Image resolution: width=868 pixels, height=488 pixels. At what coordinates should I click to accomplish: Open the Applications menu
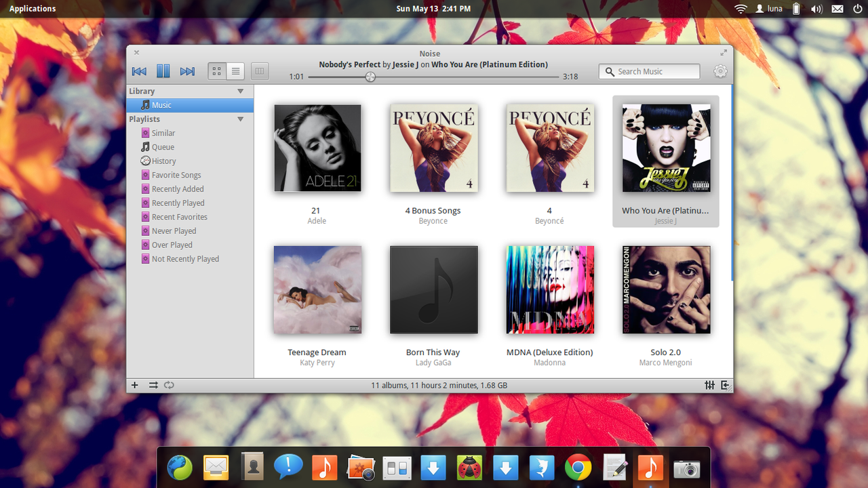pyautogui.click(x=33, y=9)
